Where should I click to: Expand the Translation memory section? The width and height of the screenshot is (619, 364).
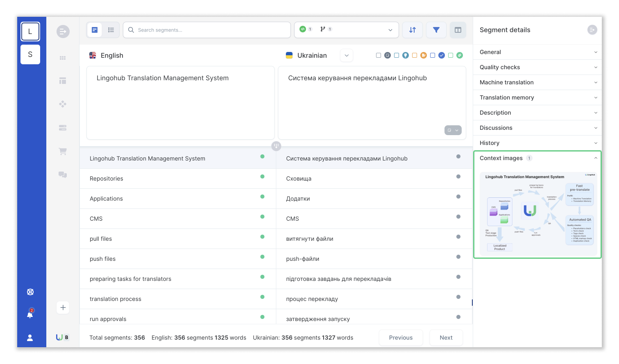tap(537, 97)
